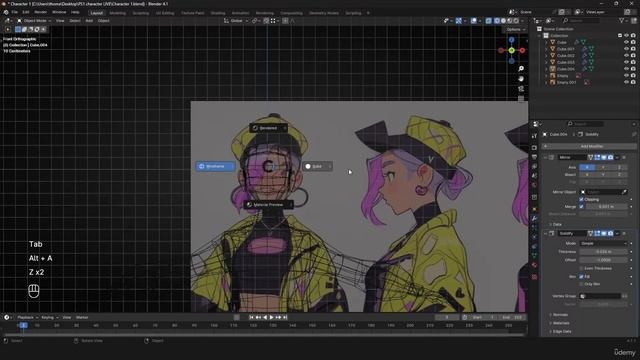Open the Material properties tab
The width and height of the screenshot is (640, 360).
click(x=534, y=265)
